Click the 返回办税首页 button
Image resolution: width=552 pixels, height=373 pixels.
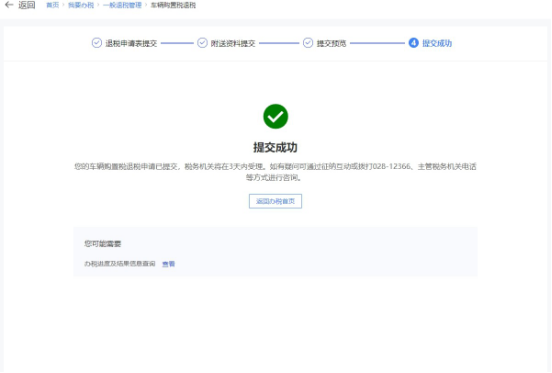click(x=275, y=201)
